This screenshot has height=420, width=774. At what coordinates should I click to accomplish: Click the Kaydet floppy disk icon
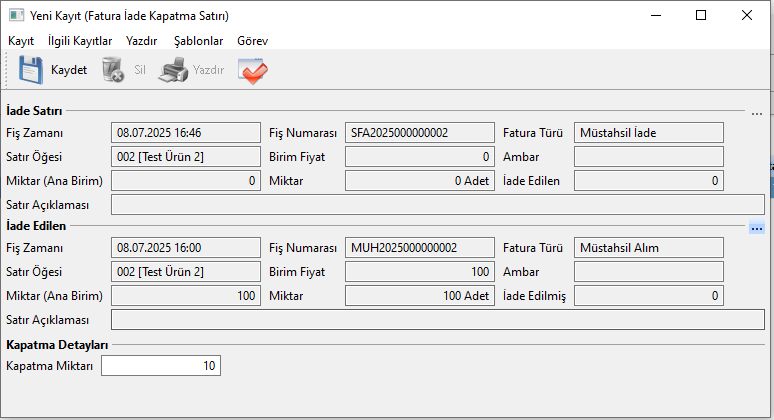[31, 70]
